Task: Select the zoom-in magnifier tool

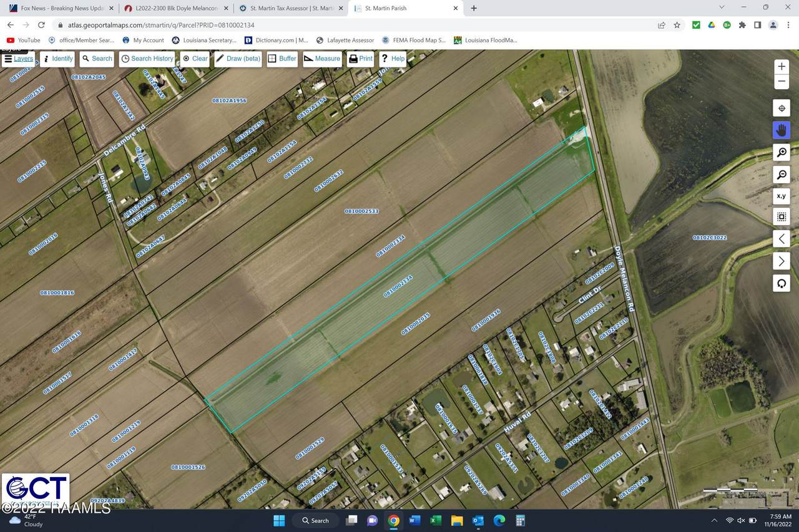Action: pos(782,153)
